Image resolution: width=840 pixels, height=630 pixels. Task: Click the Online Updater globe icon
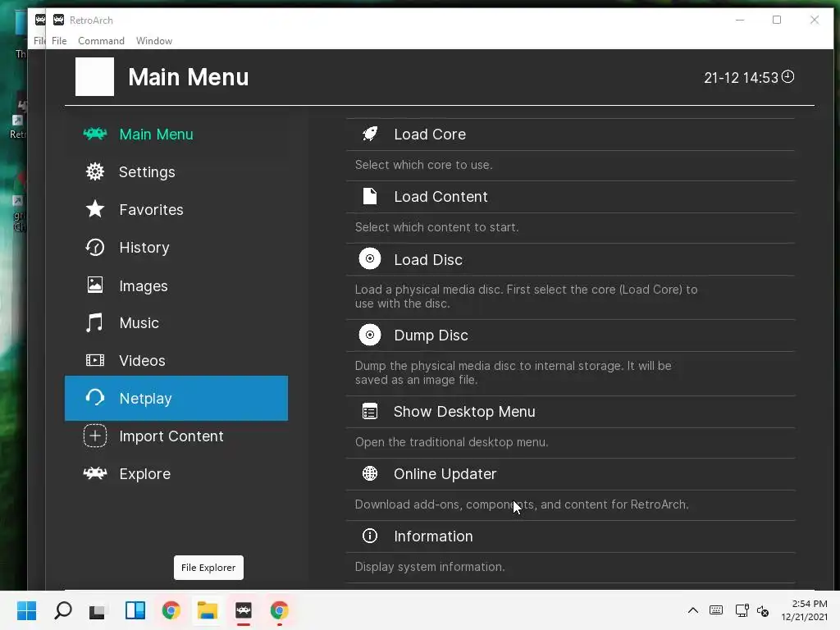tap(370, 473)
